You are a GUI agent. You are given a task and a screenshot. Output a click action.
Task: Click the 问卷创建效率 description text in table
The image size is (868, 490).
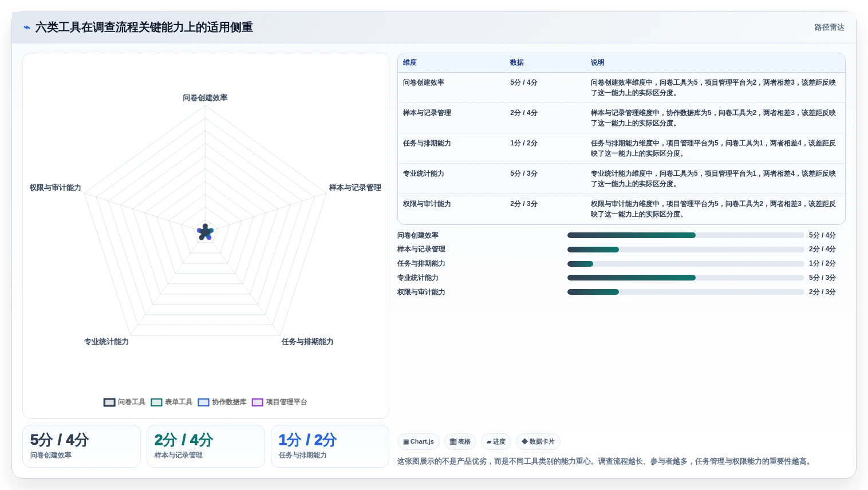tap(713, 88)
